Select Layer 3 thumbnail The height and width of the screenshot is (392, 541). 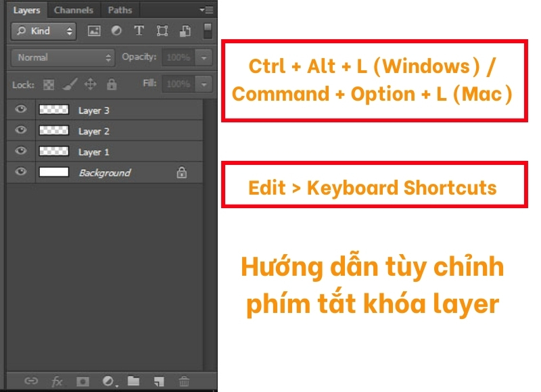click(54, 109)
